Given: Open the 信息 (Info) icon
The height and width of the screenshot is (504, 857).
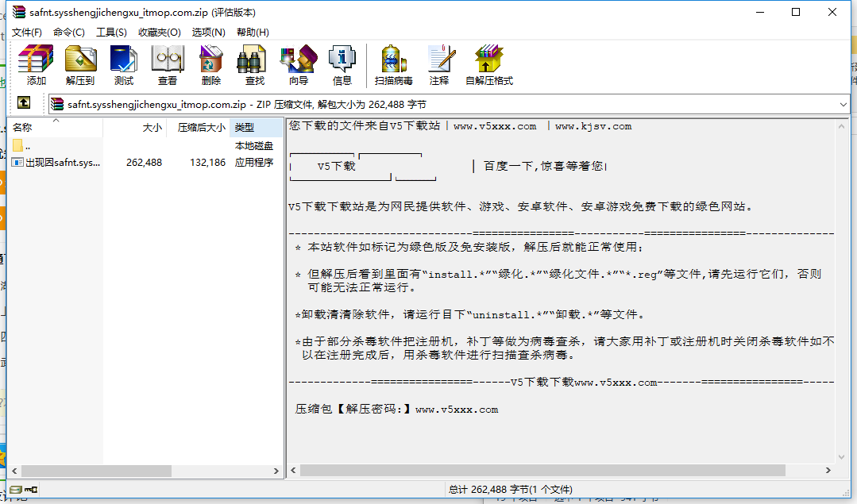Looking at the screenshot, I should (x=342, y=63).
